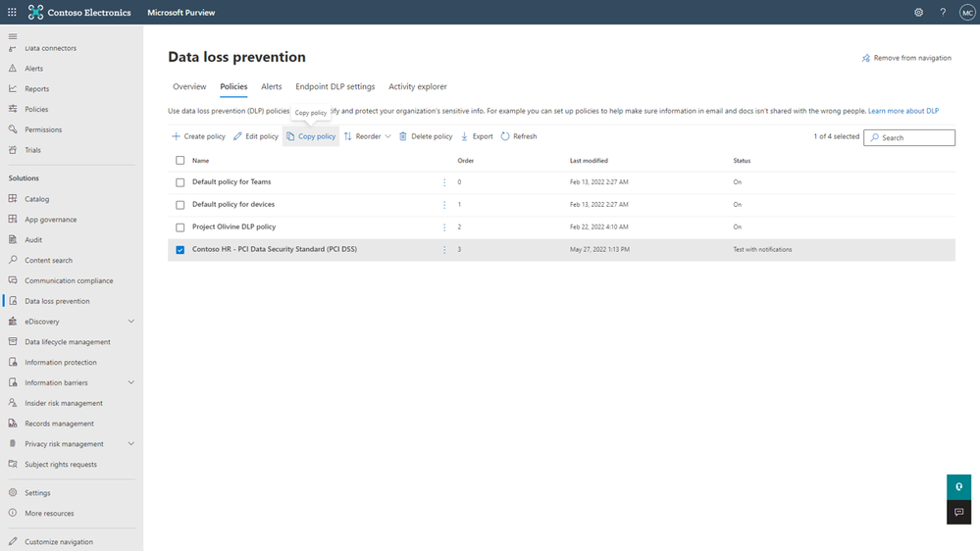Check the Default policy for Teams checkbox
Image resolution: width=980 pixels, height=551 pixels.
tap(180, 182)
